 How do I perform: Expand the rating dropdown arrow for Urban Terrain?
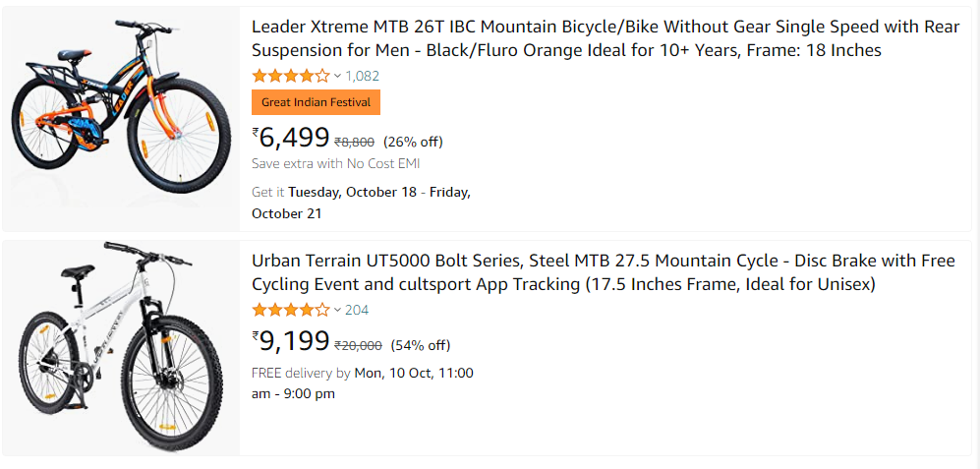337,310
